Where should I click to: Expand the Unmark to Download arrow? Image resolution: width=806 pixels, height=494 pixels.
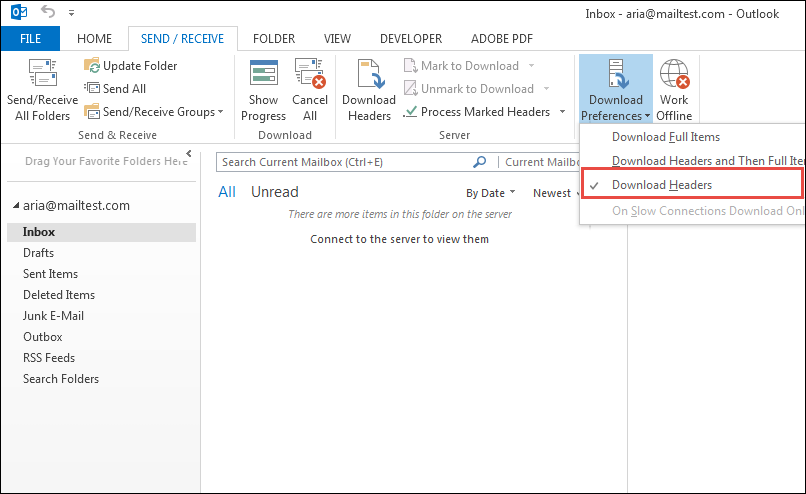click(x=546, y=88)
